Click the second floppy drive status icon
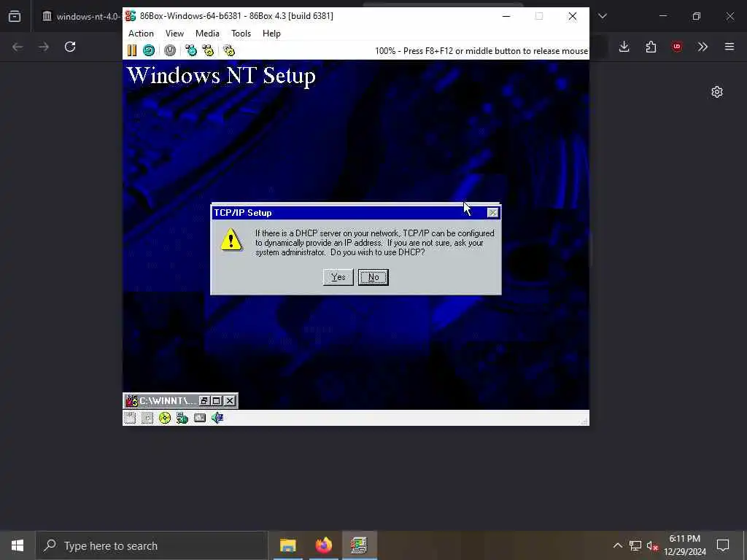The image size is (747, 560). tap(147, 418)
